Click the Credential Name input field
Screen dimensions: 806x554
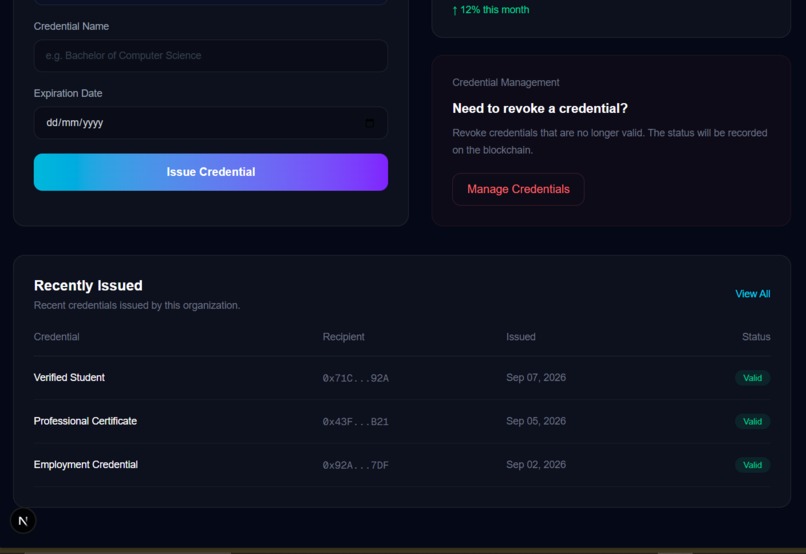(x=211, y=56)
